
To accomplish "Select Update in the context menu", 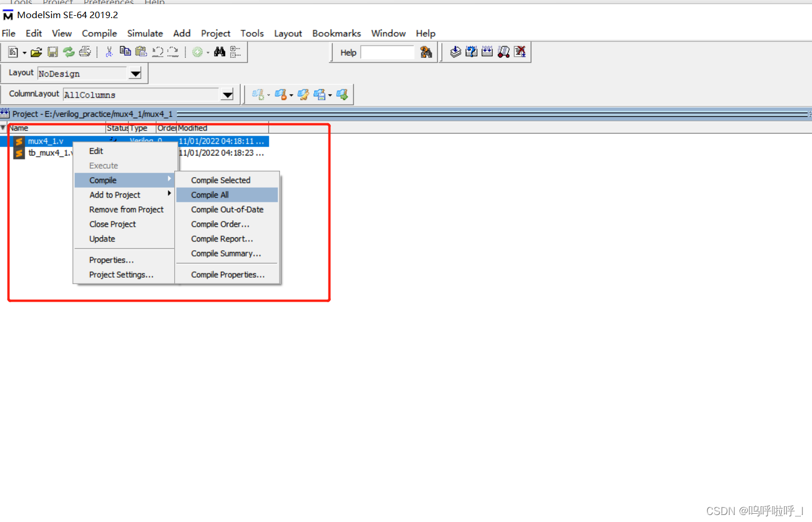I will click(124, 238).
